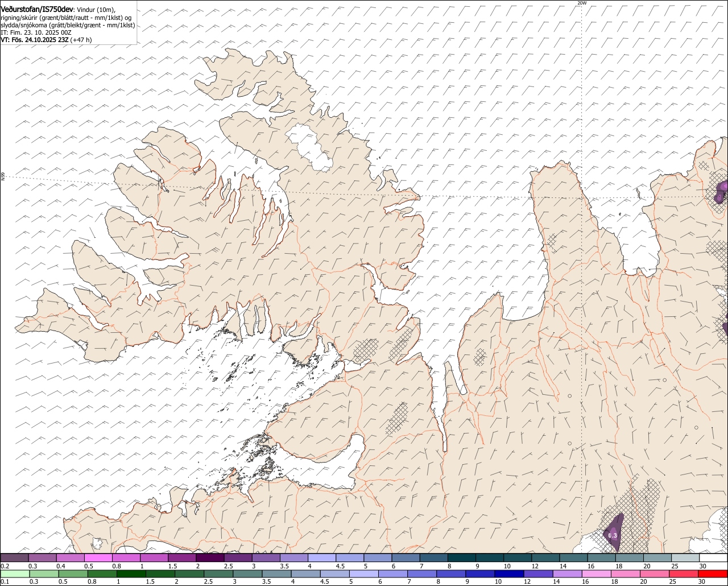Click top legend swatch between 0.5 and 0.8
The height and width of the screenshot is (586, 728).
pos(98,558)
